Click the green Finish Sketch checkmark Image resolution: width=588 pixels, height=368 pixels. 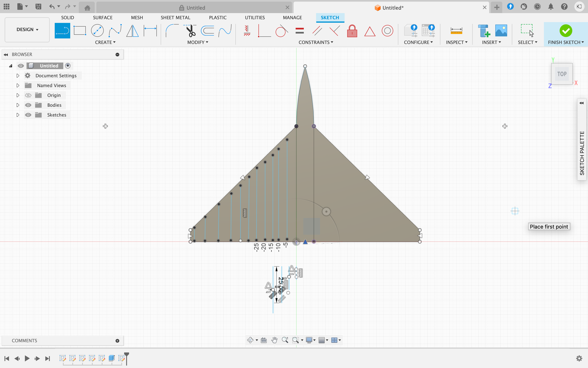coord(566,31)
